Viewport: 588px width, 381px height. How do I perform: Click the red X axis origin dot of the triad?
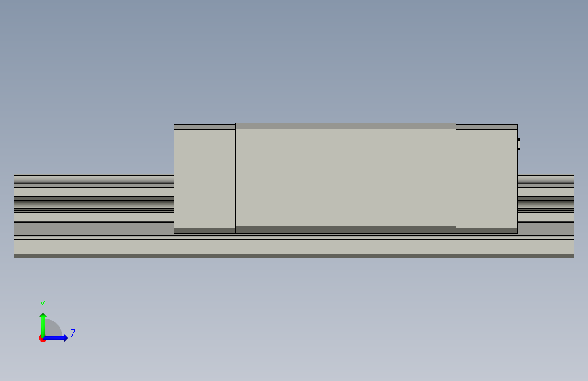pos(42,338)
